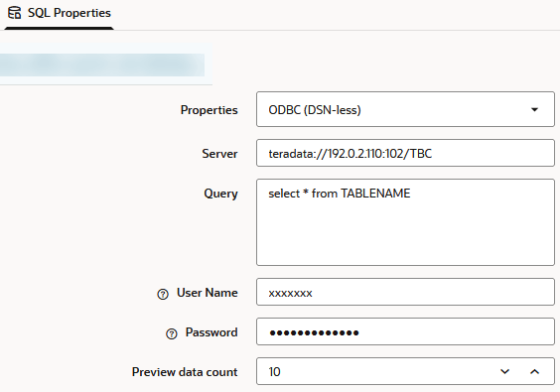Increase the Preview data count value

pos(534,371)
